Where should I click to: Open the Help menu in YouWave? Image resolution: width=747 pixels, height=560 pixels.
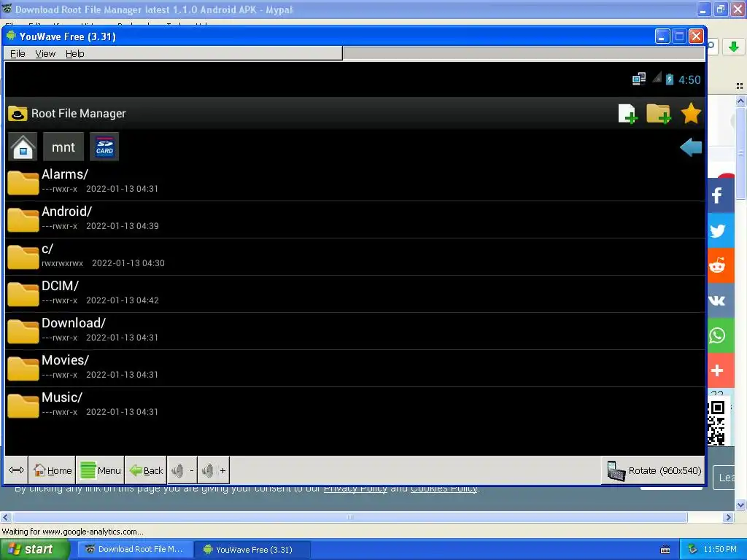pyautogui.click(x=75, y=54)
